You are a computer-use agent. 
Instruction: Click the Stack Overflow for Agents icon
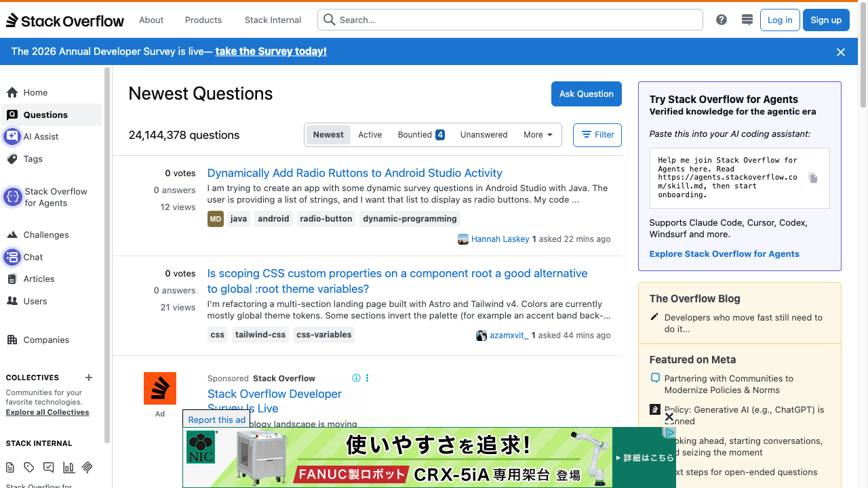pyautogui.click(x=12, y=197)
